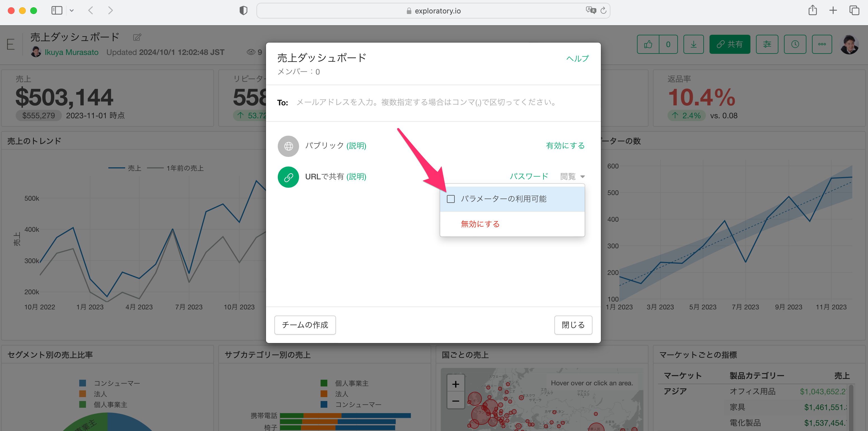The image size is (868, 431).
Task: Expand the 閲覧 permission dropdown
Action: tap(573, 176)
